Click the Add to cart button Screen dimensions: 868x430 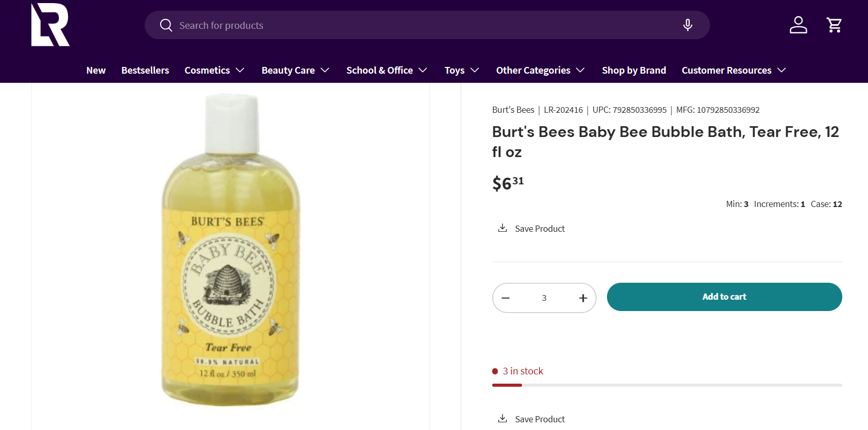(x=724, y=297)
